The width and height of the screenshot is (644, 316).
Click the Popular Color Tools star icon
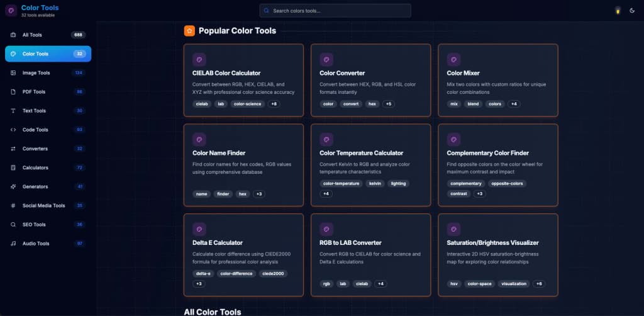tap(189, 31)
